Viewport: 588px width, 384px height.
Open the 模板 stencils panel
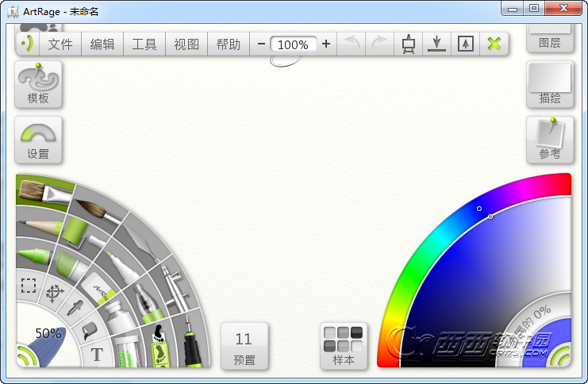pos(38,84)
